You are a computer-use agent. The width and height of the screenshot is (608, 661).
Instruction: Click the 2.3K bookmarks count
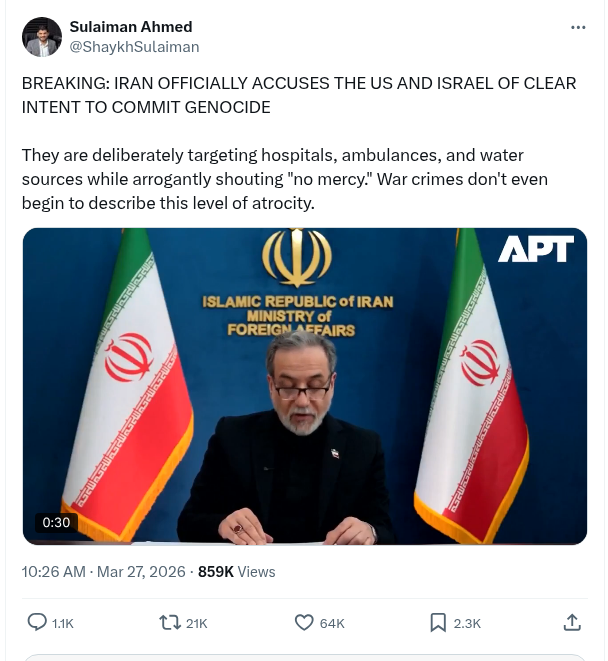click(467, 623)
